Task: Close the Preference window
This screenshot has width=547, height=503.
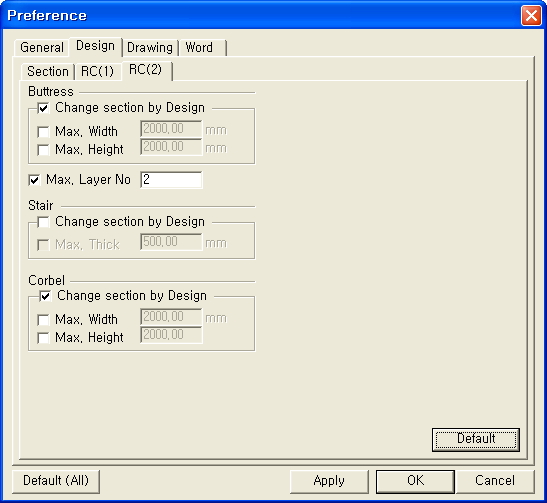Action: click(531, 16)
